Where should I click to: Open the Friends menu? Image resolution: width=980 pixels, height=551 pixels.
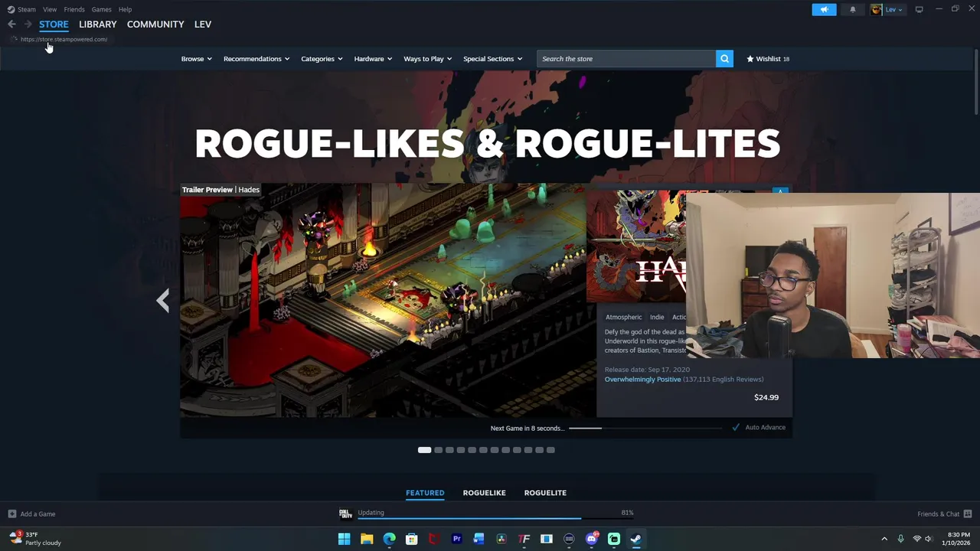click(x=74, y=9)
